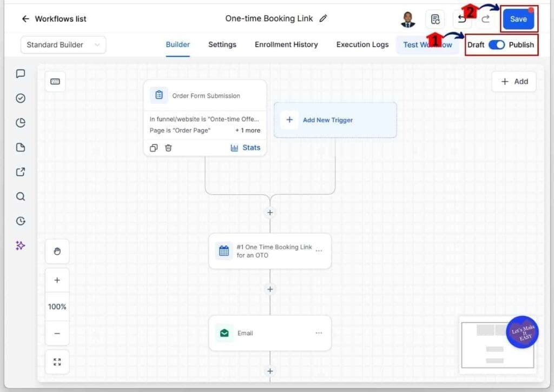Image resolution: width=554 pixels, height=392 pixels.
Task: Fit workflow to screen
Action: pyautogui.click(x=57, y=362)
